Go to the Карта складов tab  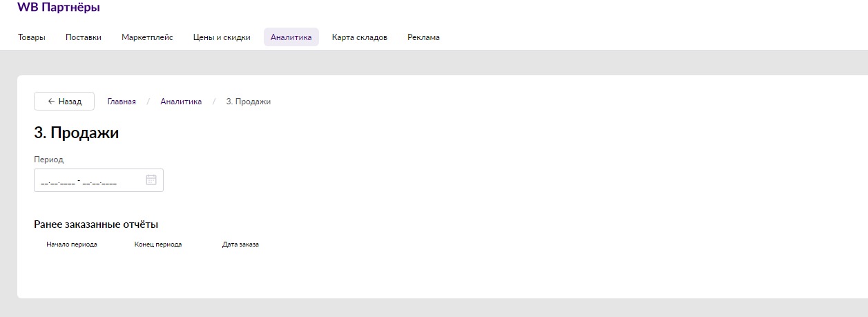(360, 37)
